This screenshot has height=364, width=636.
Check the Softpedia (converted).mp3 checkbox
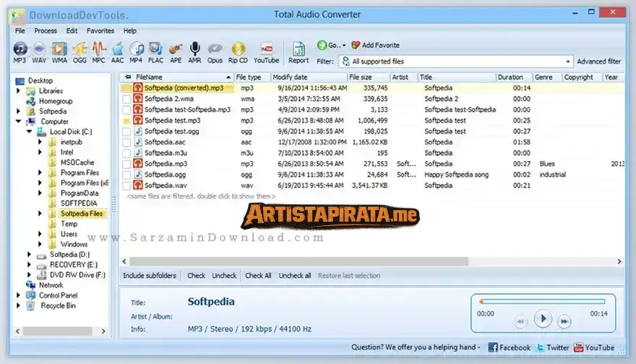(126, 88)
